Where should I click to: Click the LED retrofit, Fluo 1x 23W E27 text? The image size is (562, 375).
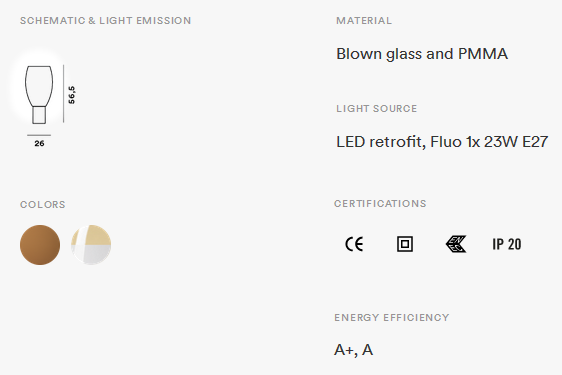(442, 142)
